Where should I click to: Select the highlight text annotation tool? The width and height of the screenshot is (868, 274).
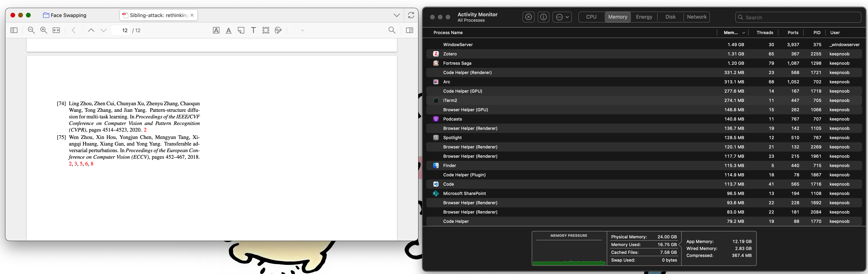(x=216, y=30)
